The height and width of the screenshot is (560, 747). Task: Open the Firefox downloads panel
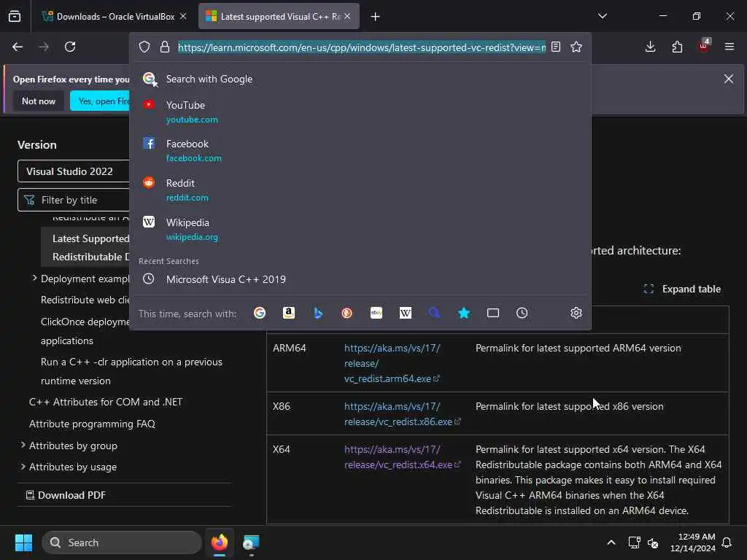click(x=650, y=47)
